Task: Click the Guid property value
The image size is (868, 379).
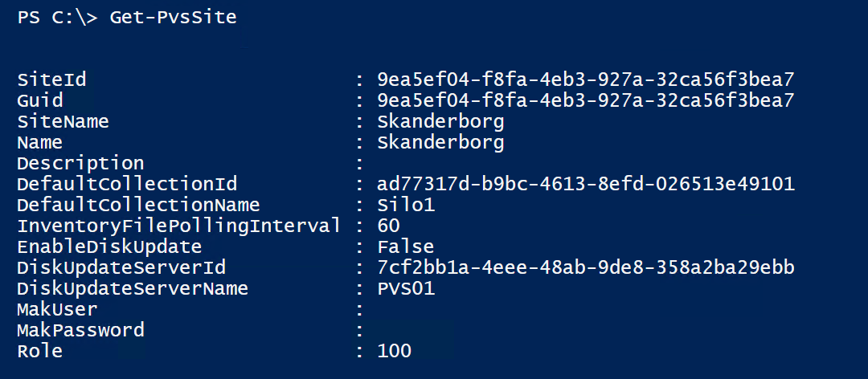Action: pyautogui.click(x=586, y=100)
